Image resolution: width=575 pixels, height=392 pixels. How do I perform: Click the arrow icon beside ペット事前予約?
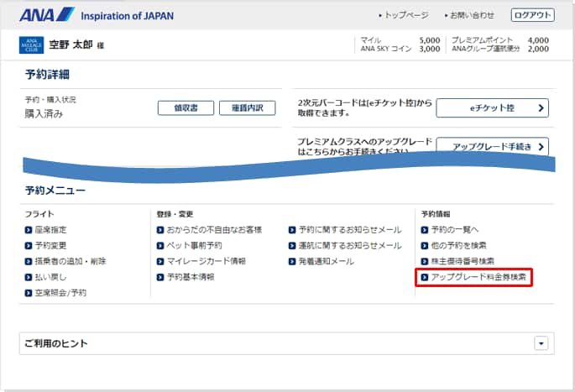point(160,245)
